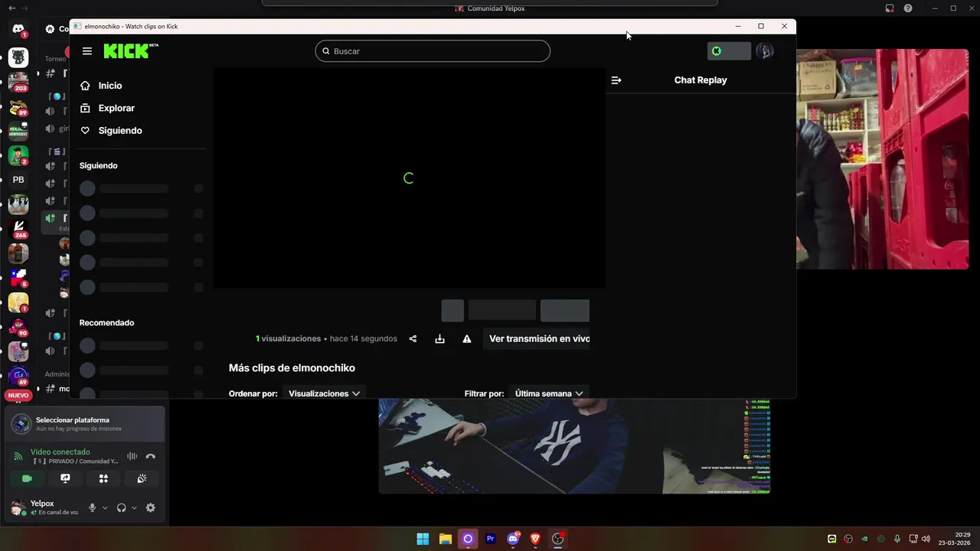Open the cat avatar Discord server
Viewport: 980px width, 551px height.
point(18,57)
